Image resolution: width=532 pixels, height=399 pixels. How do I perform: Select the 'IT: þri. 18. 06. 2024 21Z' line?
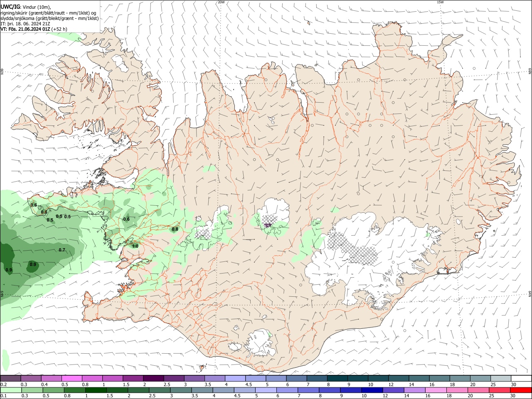coord(25,24)
